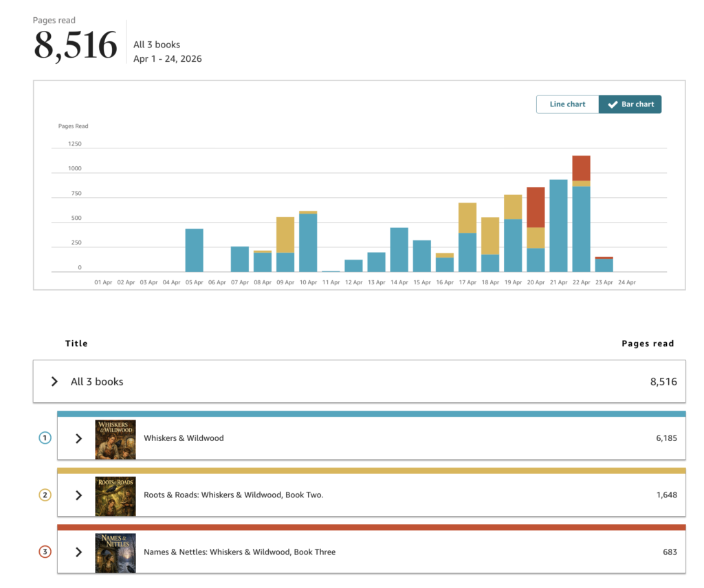Click the 21 Apr blue bar
This screenshot has height=588, width=704.
pos(558,225)
